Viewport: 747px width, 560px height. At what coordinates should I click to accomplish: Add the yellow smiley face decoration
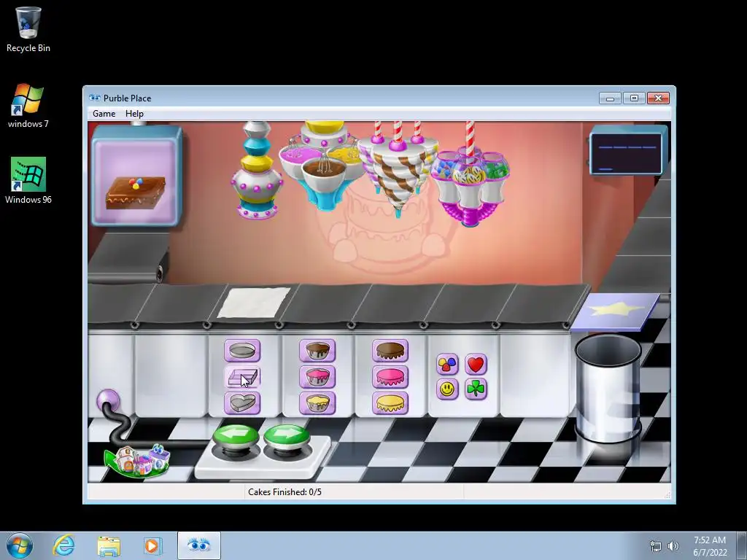pyautogui.click(x=447, y=389)
